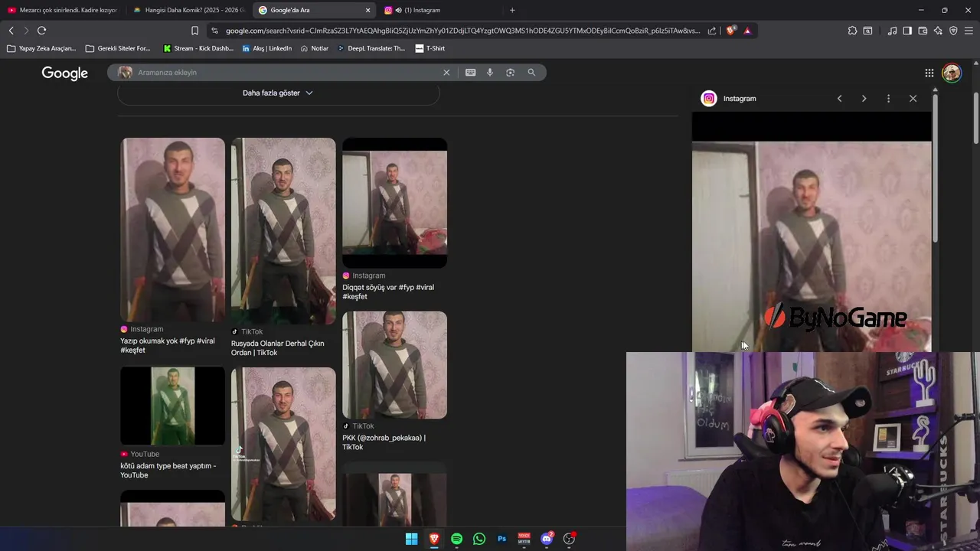This screenshot has width=980, height=551.
Task: Open 'Yazıp okumak yok #fyp #viral' Instagram result
Action: tap(168, 345)
